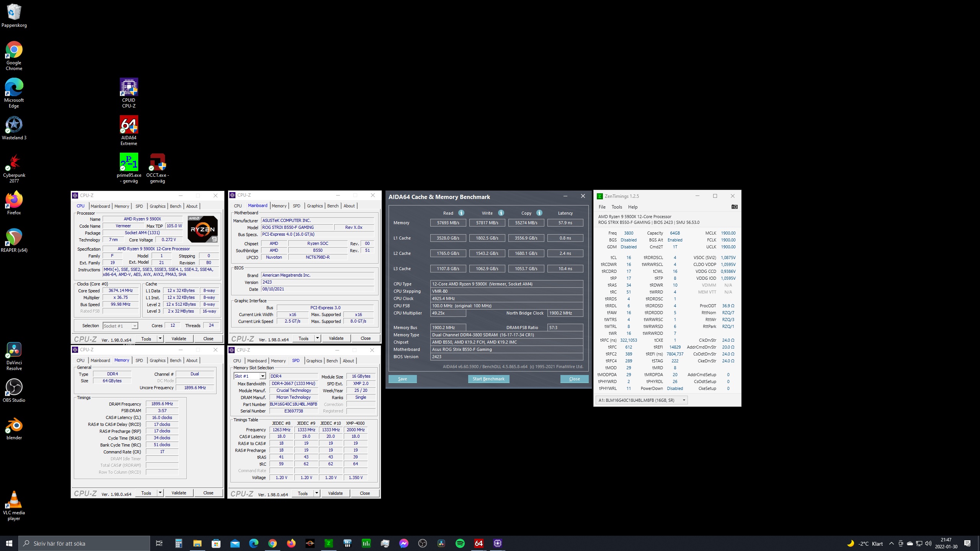Click the weather widget showing -2°C Klart
The width and height of the screenshot is (980, 551).
(865, 543)
